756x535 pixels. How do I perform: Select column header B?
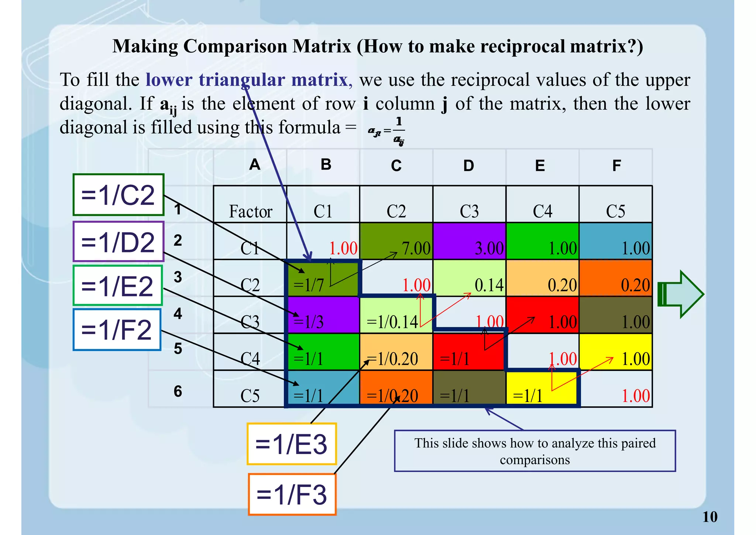click(x=326, y=164)
